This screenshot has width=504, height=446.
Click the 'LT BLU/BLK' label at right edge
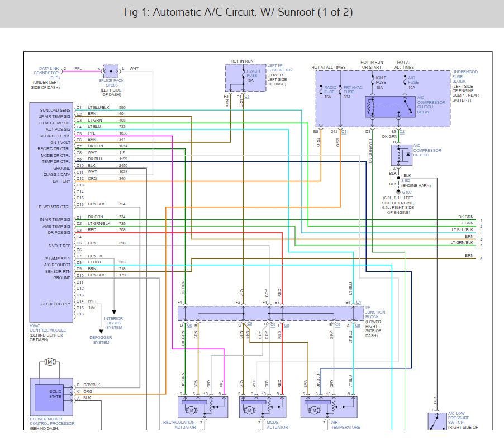(x=462, y=230)
